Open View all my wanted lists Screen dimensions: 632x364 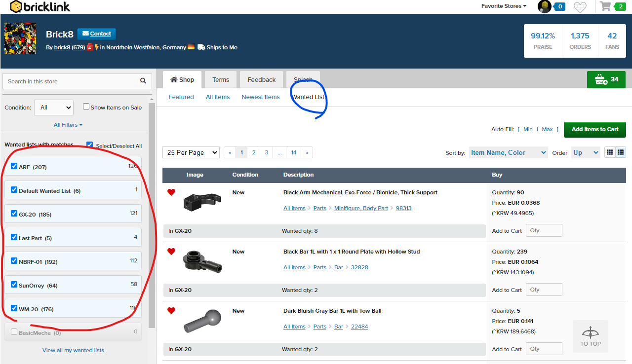click(x=73, y=350)
